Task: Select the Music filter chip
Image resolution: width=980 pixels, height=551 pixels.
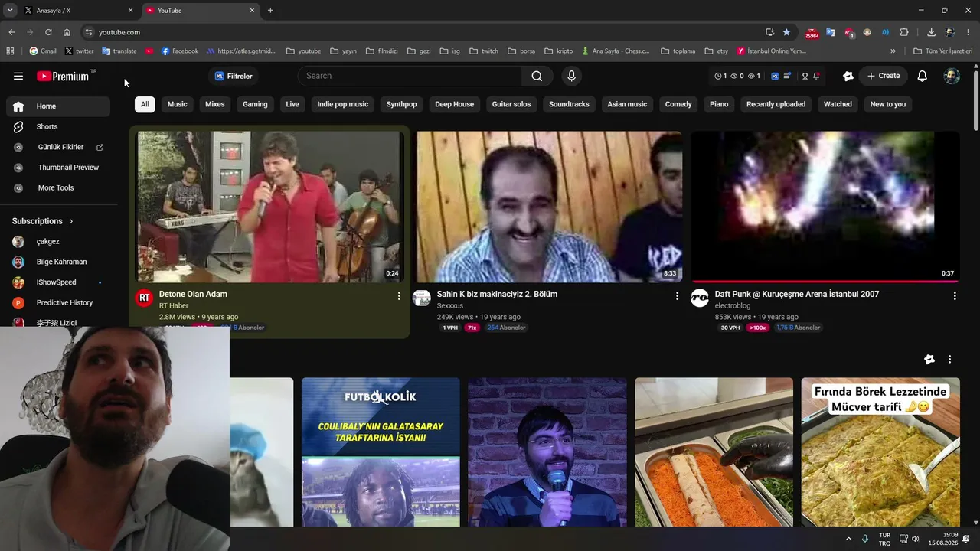Action: tap(178, 104)
